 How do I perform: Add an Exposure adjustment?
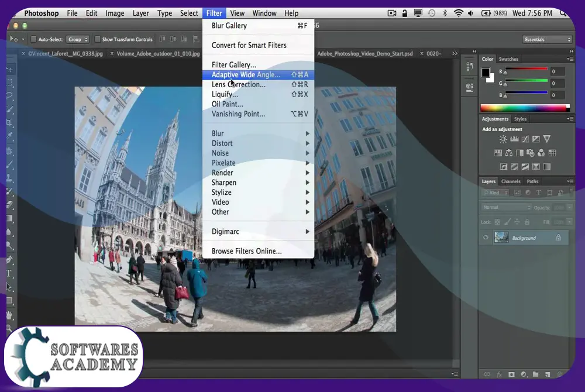point(536,139)
